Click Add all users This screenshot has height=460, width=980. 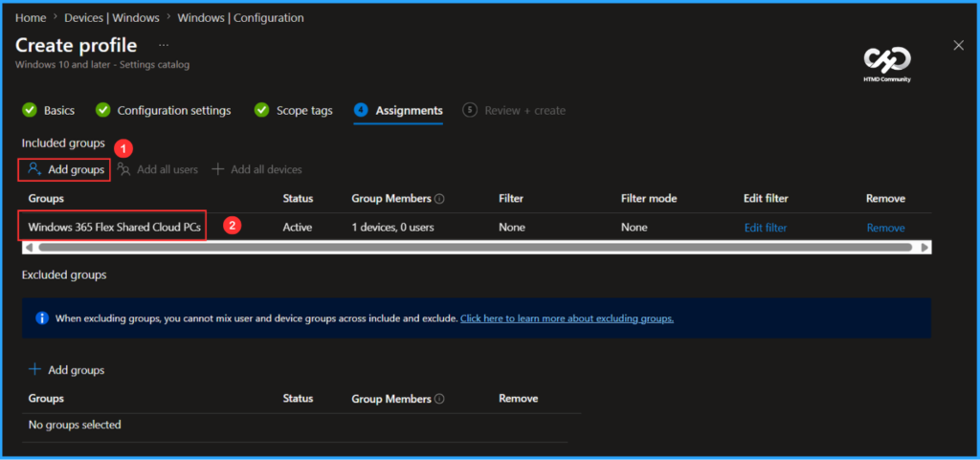tap(158, 170)
